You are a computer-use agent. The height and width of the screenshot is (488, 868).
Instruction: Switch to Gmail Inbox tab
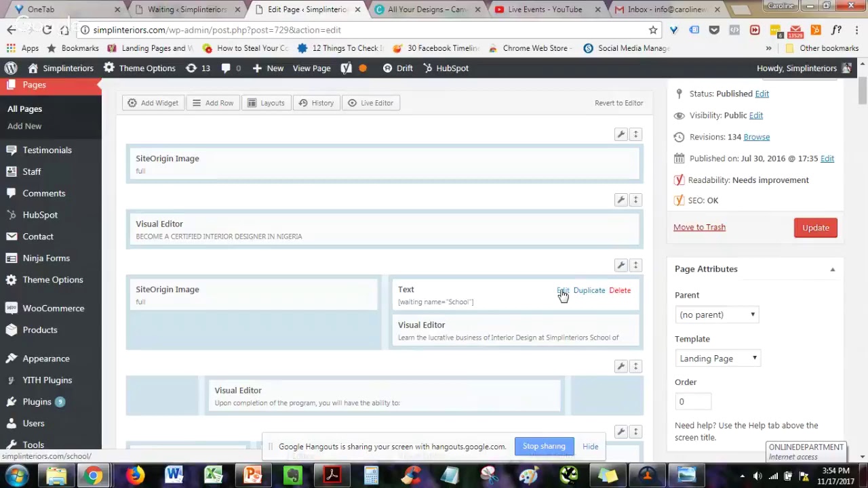(x=668, y=9)
